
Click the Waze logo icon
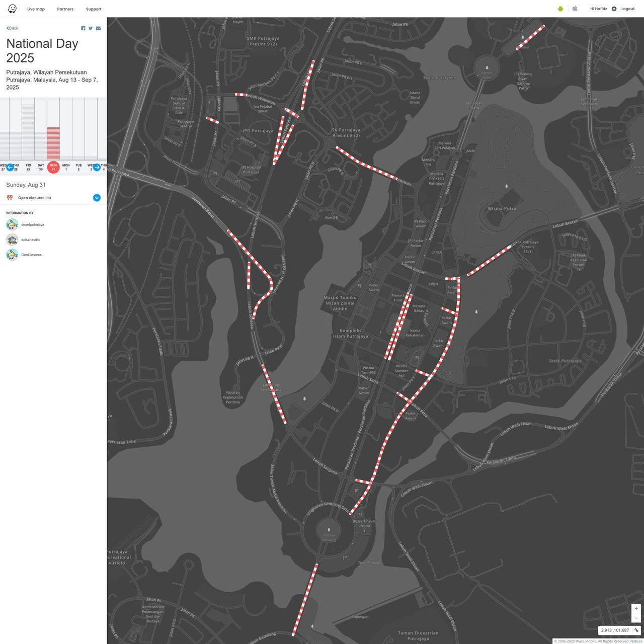[12, 9]
